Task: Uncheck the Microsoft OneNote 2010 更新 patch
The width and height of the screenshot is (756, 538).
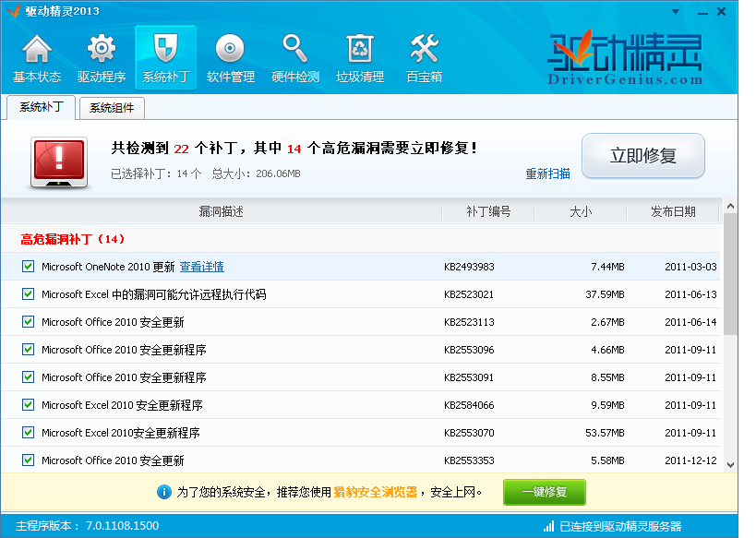Action: point(28,266)
